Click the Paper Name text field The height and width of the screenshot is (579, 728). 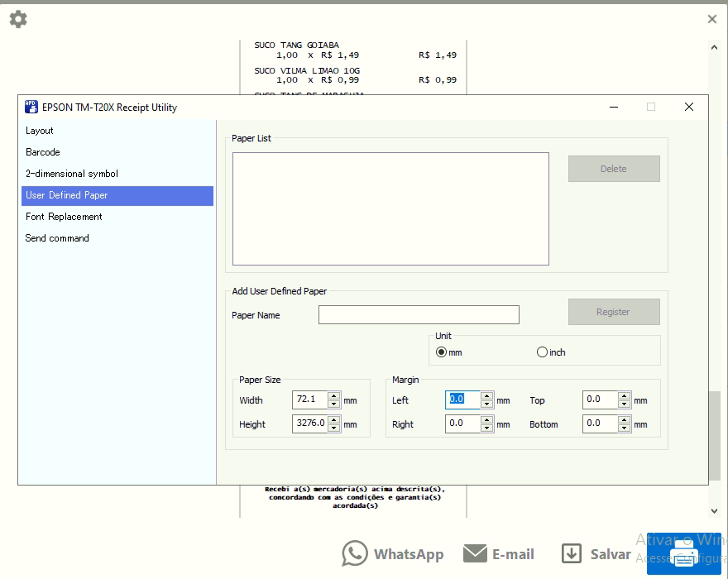click(x=419, y=315)
